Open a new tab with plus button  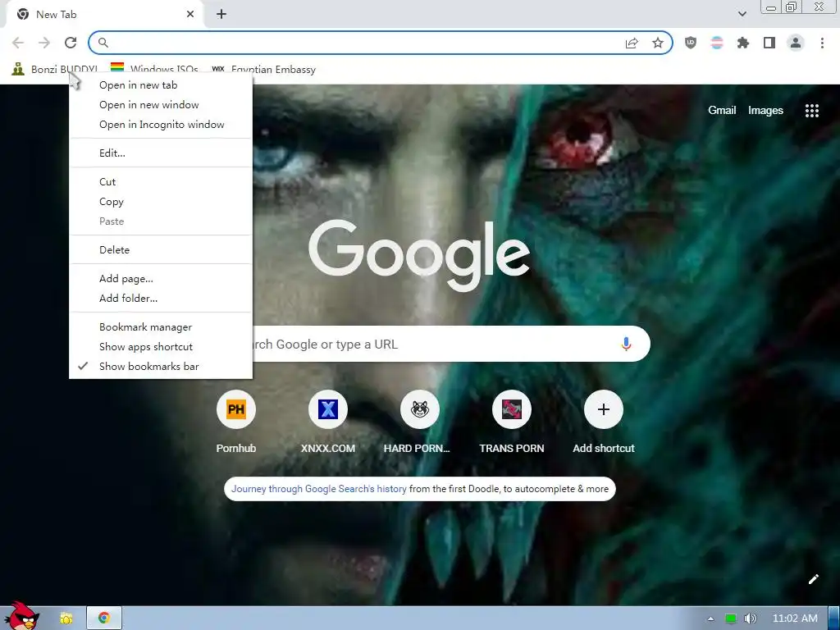click(221, 15)
